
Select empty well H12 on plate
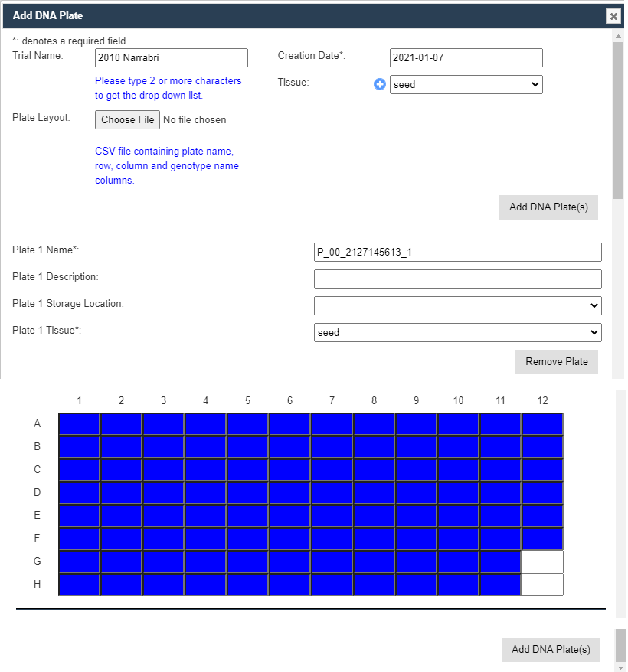tap(542, 585)
